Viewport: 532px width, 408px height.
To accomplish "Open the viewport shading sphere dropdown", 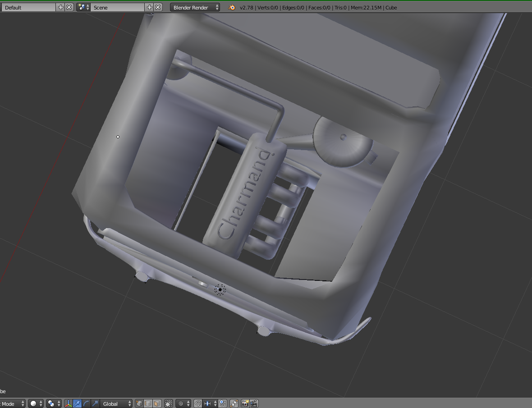I will pos(36,403).
